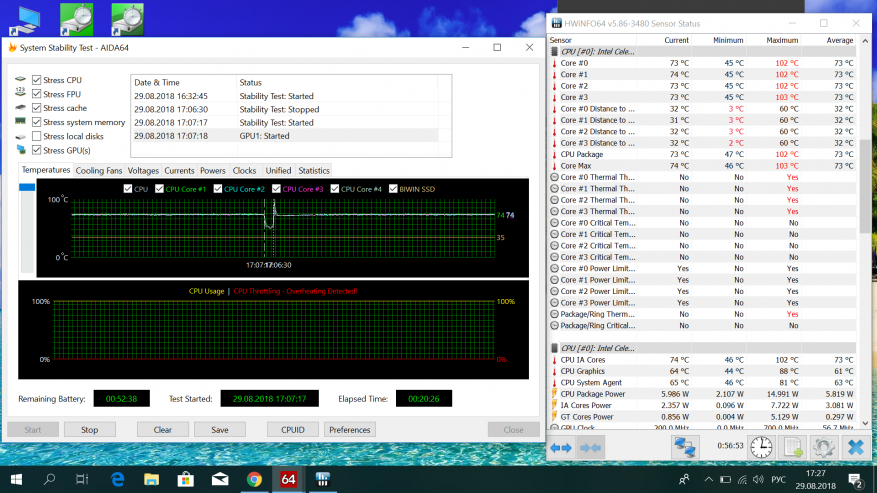Open notification action center icon

click(x=855, y=480)
